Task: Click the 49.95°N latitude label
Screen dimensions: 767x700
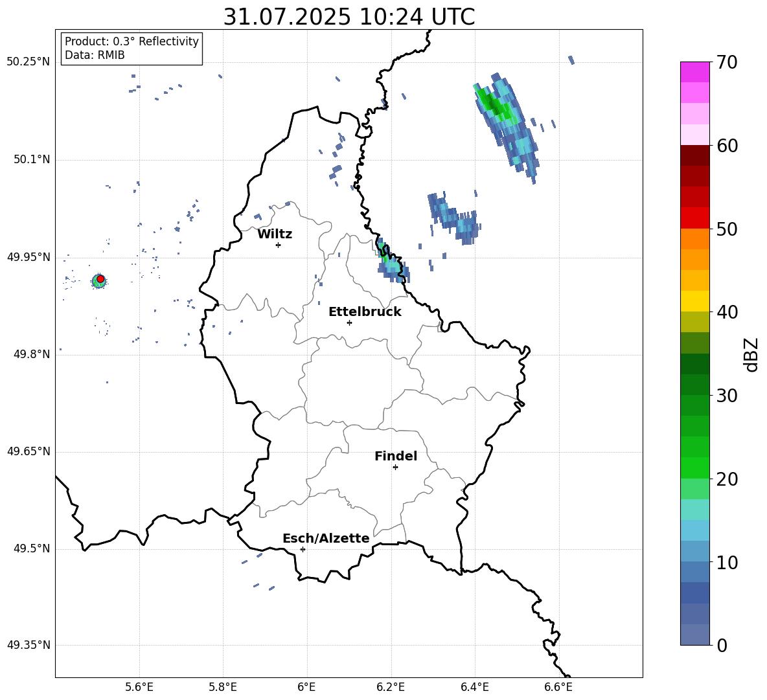Action: 29,257
